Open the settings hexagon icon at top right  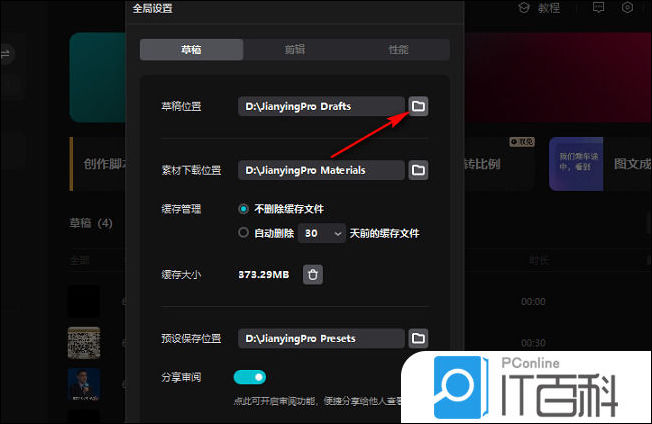point(627,7)
